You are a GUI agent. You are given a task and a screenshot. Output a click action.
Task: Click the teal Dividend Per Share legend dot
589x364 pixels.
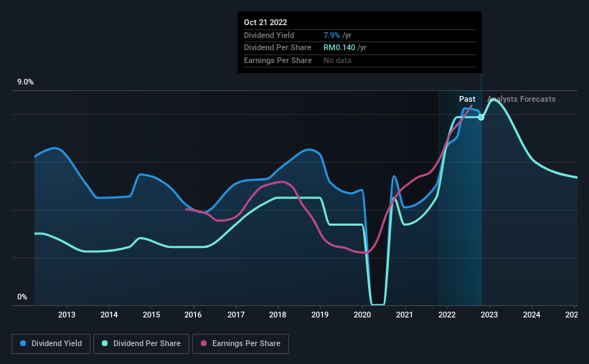(105, 343)
